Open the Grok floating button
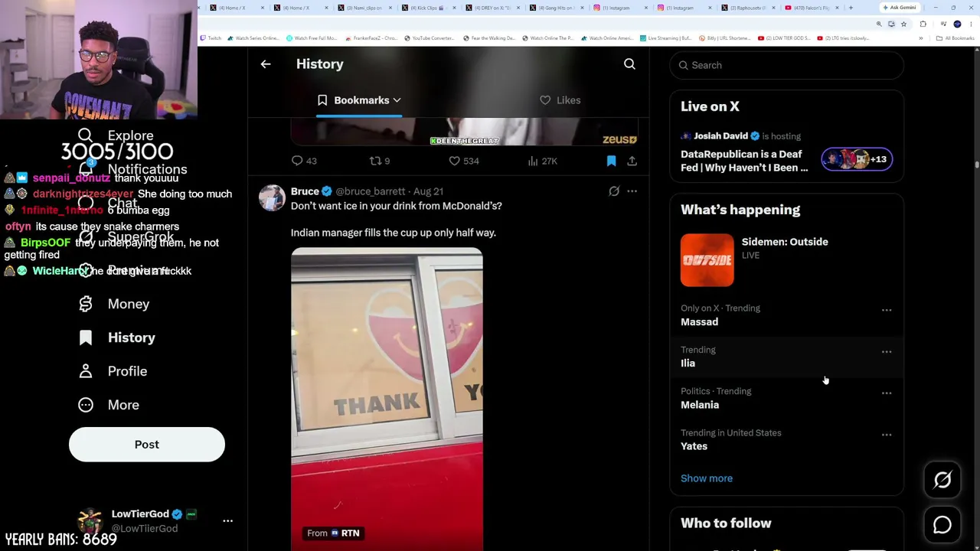980x551 pixels. pos(942,480)
